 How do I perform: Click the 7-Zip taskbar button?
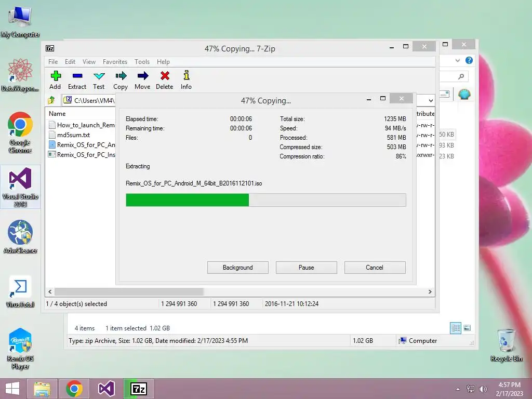point(138,389)
